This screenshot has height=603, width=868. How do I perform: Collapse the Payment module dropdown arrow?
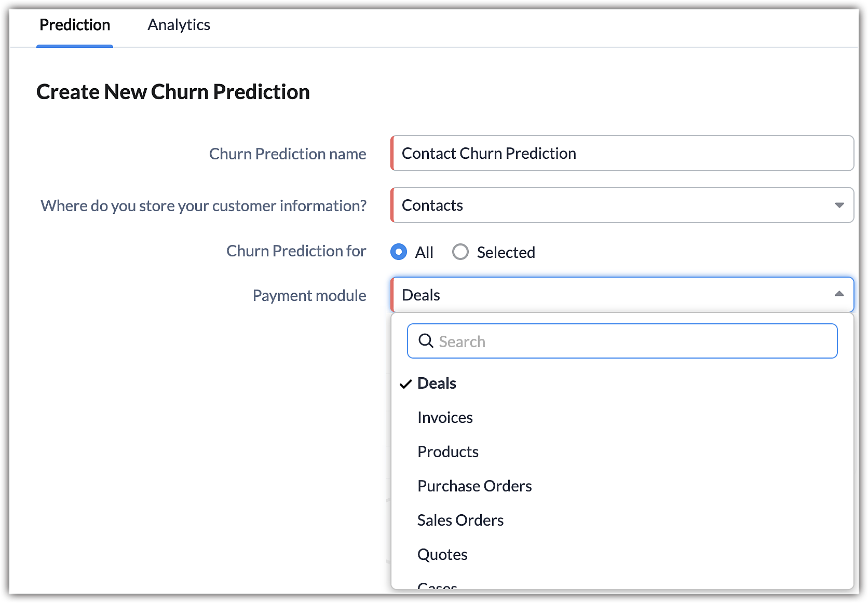click(839, 294)
